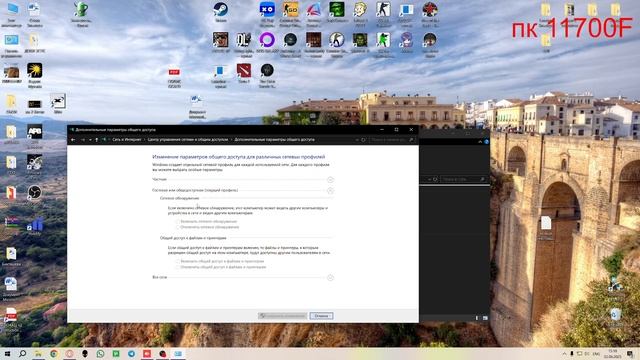This screenshot has width=640, height=360.
Task: Click the 'Отмена' button
Action: (321, 316)
